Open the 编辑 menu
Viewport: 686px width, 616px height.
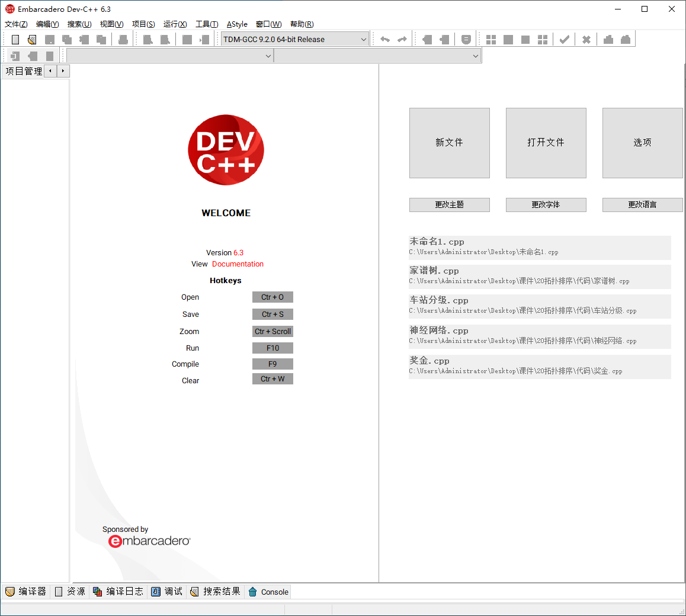pos(47,24)
